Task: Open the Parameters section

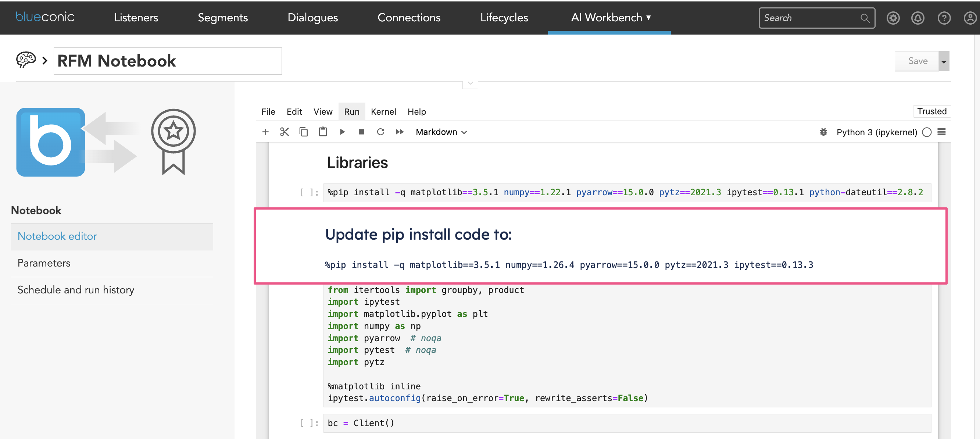Action: pos(112,263)
